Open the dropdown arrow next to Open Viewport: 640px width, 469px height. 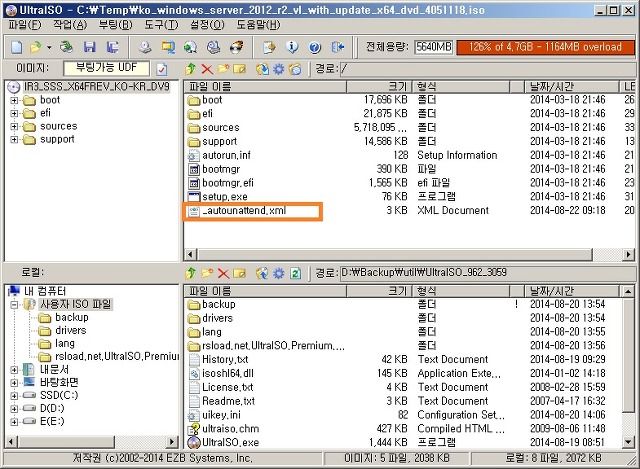(49, 48)
